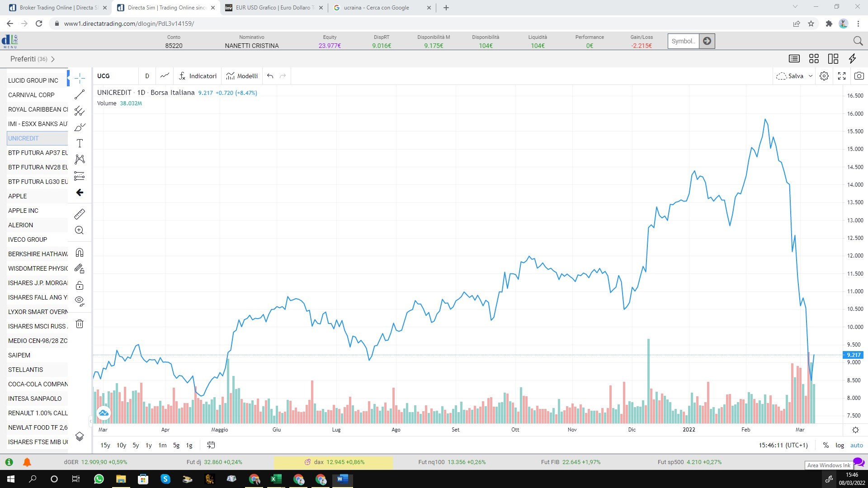Switch to list layout view icon
The image size is (868, 488).
pyautogui.click(x=794, y=59)
